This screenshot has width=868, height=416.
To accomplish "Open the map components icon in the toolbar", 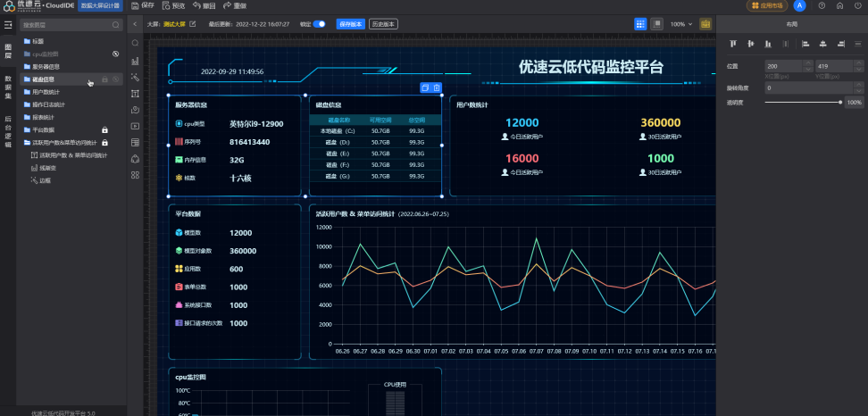I will [135, 110].
